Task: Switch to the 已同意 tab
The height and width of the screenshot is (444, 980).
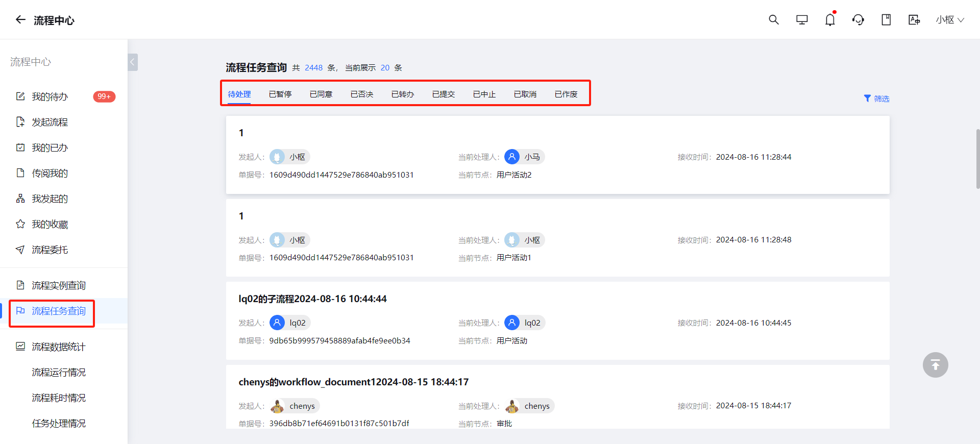Action: click(321, 94)
